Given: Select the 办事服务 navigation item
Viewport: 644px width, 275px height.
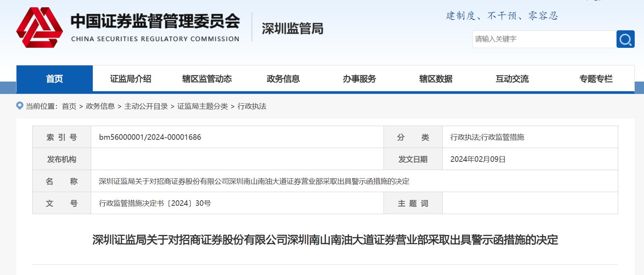Looking at the screenshot, I should [360, 79].
